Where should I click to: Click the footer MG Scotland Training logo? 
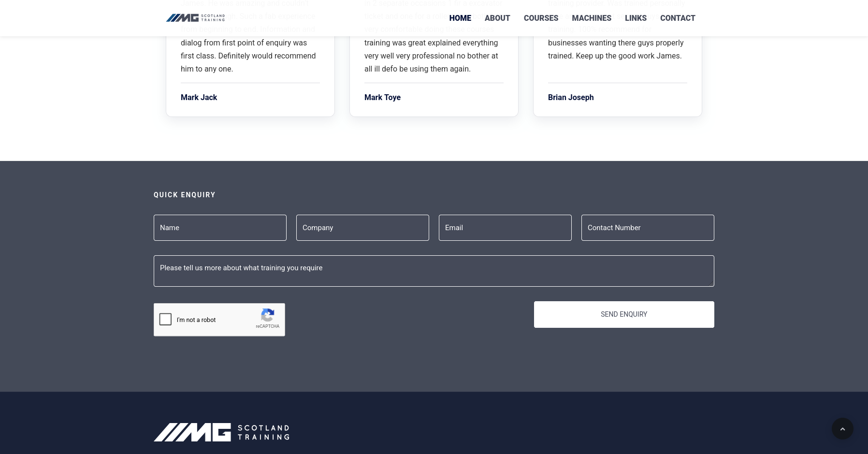click(x=221, y=432)
